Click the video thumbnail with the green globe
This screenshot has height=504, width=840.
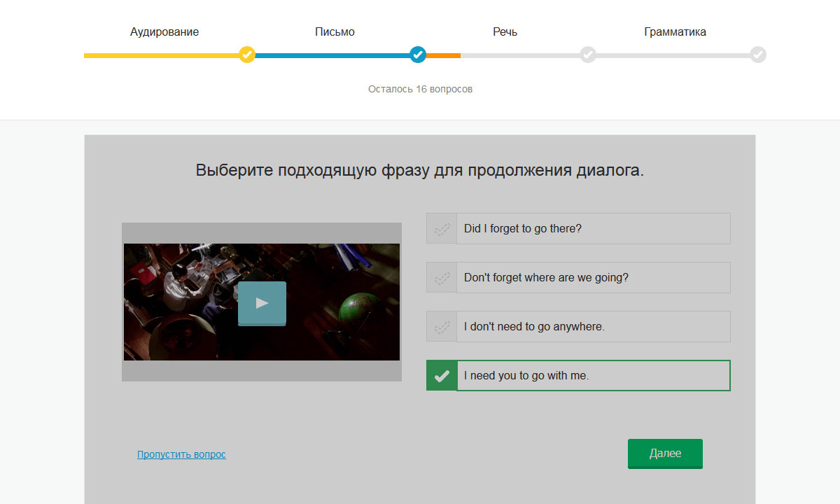(262, 302)
